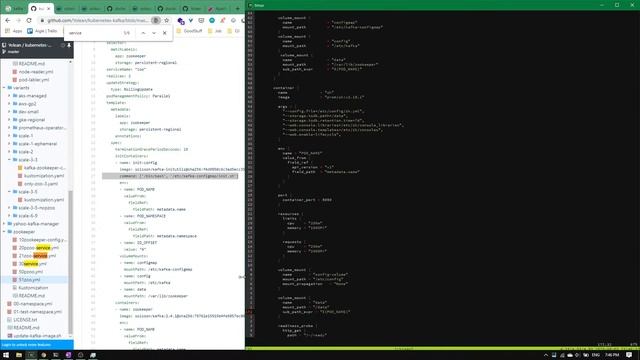Screen dimensions: 640x360
Task: Collapse the scale-3-3 folder
Action: tap(9, 160)
